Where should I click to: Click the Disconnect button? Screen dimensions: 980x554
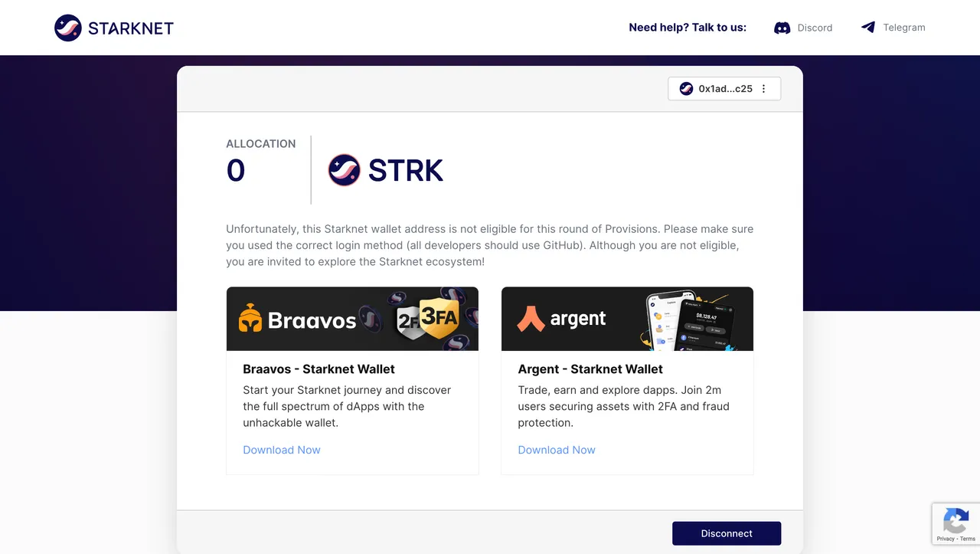tap(727, 533)
